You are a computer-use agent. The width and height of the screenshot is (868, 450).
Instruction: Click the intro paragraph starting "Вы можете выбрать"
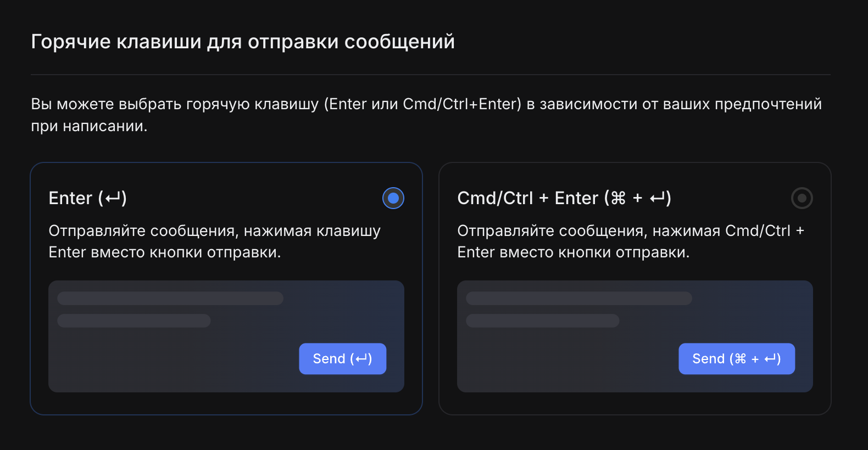(426, 115)
